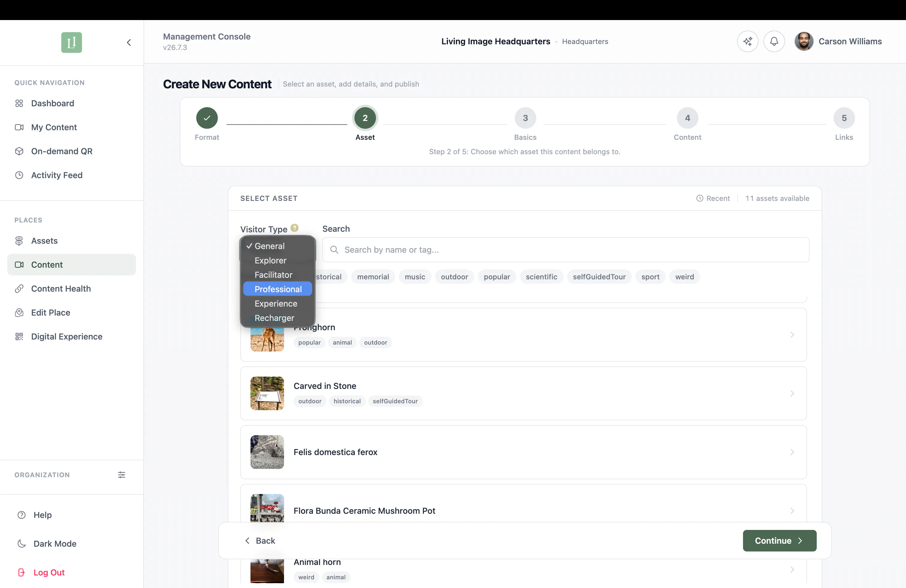
Task: Choose Recharger visitor type
Action: (x=277, y=318)
